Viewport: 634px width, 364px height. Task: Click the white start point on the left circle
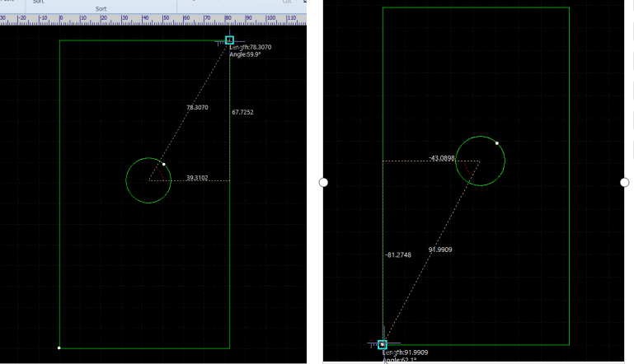point(164,164)
